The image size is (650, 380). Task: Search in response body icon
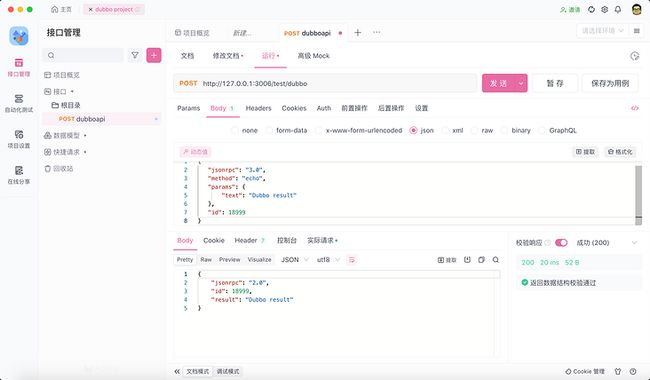pyautogui.click(x=495, y=260)
